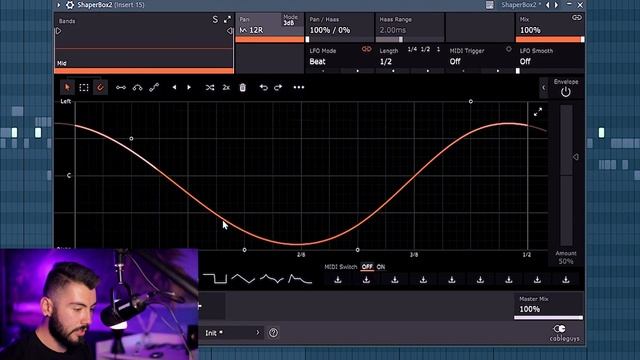This screenshot has width=640, height=360.
Task: Shift the waveform right
Action: click(189, 87)
